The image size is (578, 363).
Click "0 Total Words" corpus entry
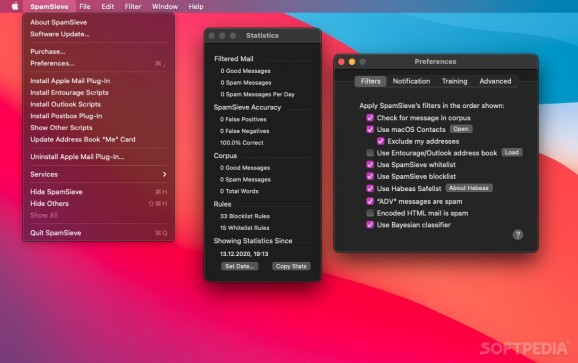point(239,191)
